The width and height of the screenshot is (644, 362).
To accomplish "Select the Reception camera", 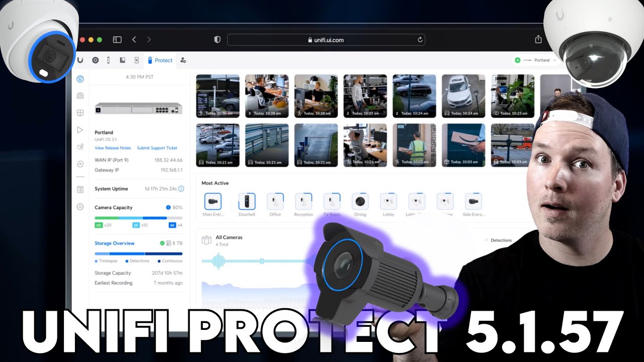I will [x=303, y=202].
